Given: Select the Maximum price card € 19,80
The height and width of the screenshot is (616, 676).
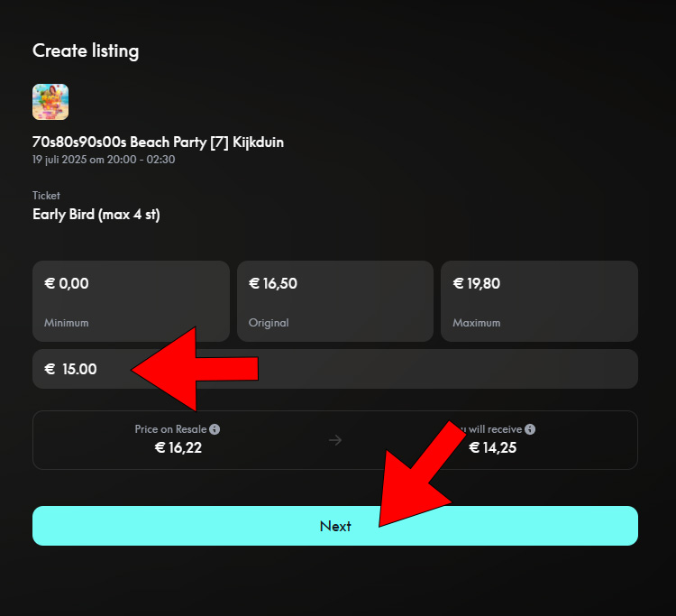Looking at the screenshot, I should pos(539,301).
